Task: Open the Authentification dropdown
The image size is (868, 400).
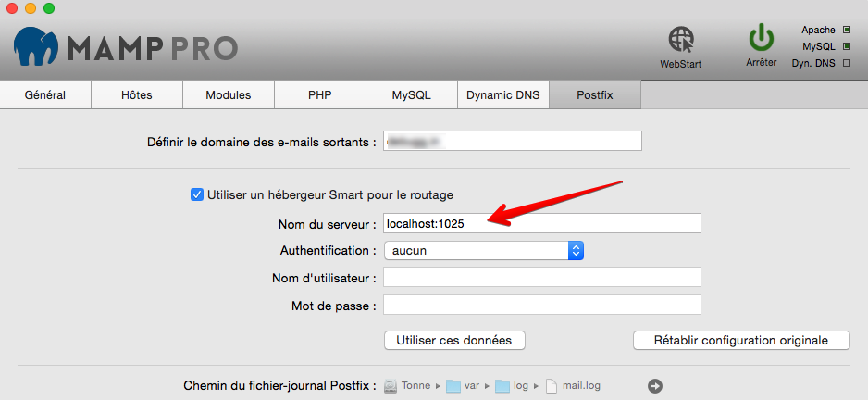Action: pyautogui.click(x=484, y=251)
